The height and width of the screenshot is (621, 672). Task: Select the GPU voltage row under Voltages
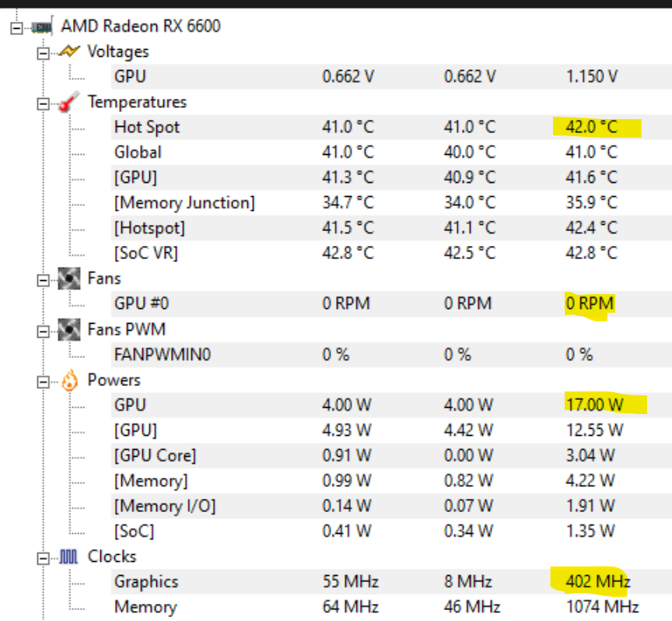(x=391, y=77)
